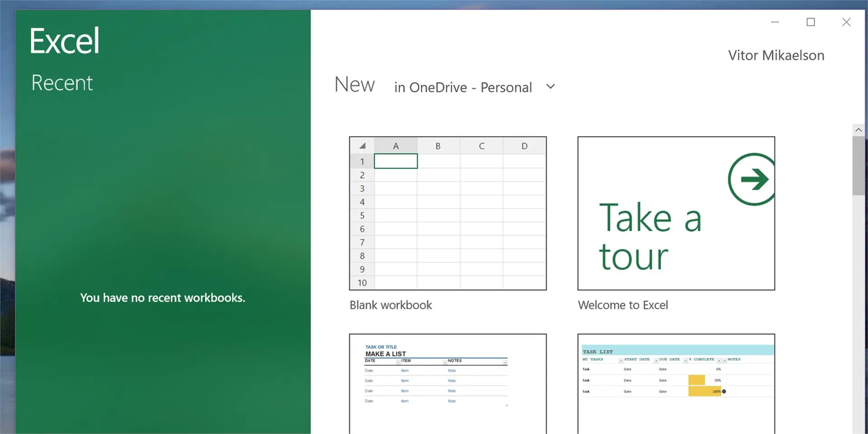Open the Vitor Mikaelson account menu
This screenshot has width=868, height=434.
(x=776, y=55)
